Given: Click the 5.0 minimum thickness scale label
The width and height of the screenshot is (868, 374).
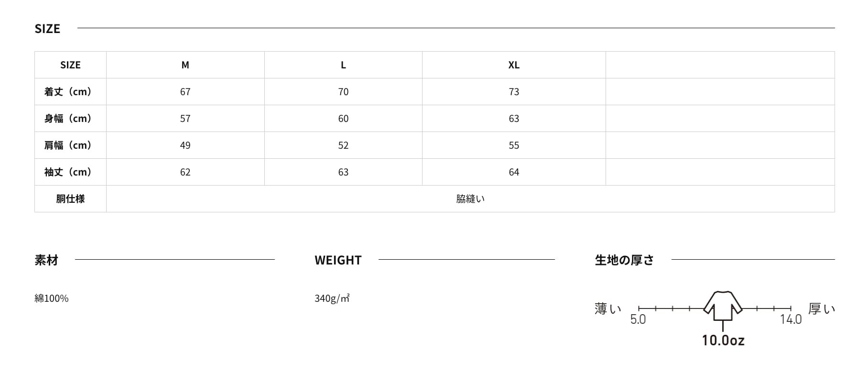Looking at the screenshot, I should click(x=638, y=319).
